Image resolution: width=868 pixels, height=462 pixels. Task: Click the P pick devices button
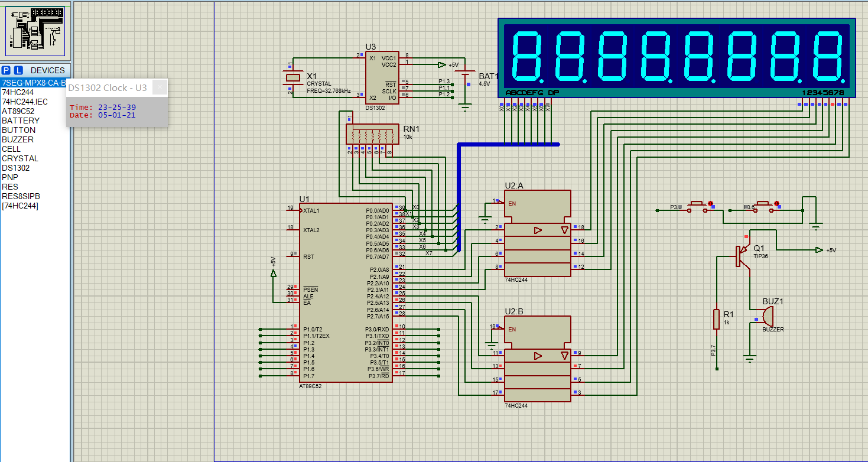6,70
